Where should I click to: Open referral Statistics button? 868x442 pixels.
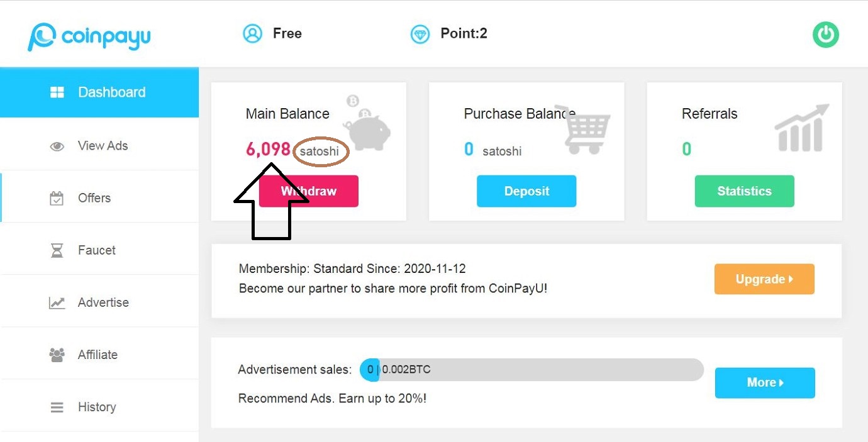point(744,191)
